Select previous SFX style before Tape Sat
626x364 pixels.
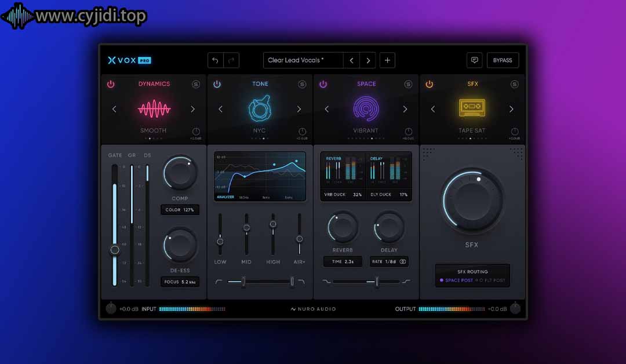[x=433, y=109]
